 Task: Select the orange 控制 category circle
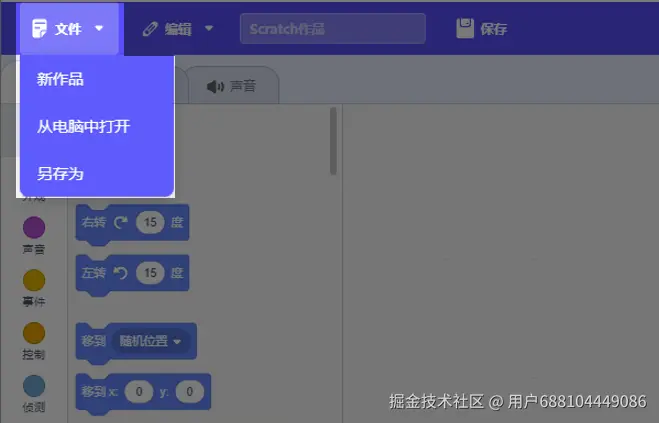coord(34,333)
